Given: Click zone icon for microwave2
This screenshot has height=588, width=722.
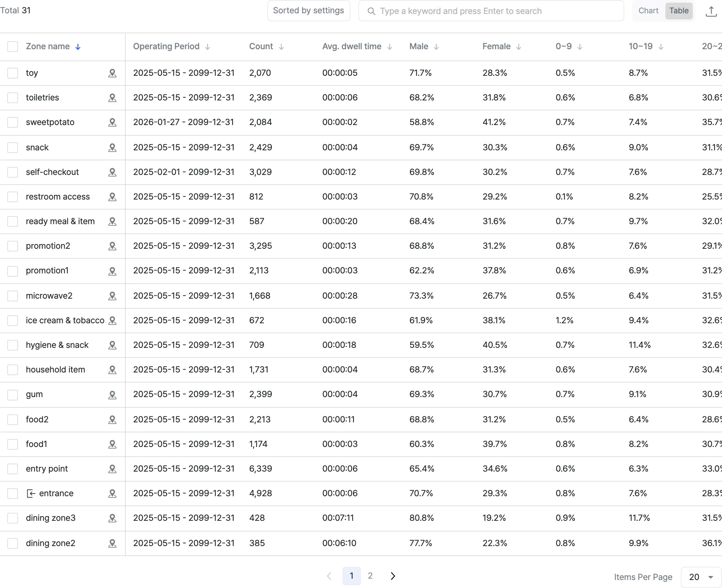Looking at the screenshot, I should pyautogui.click(x=112, y=296).
